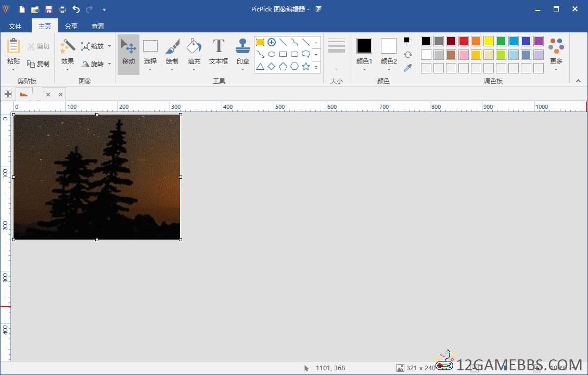This screenshot has width=588, height=375.
Task: Pick the red palette swatch
Action: 464,41
